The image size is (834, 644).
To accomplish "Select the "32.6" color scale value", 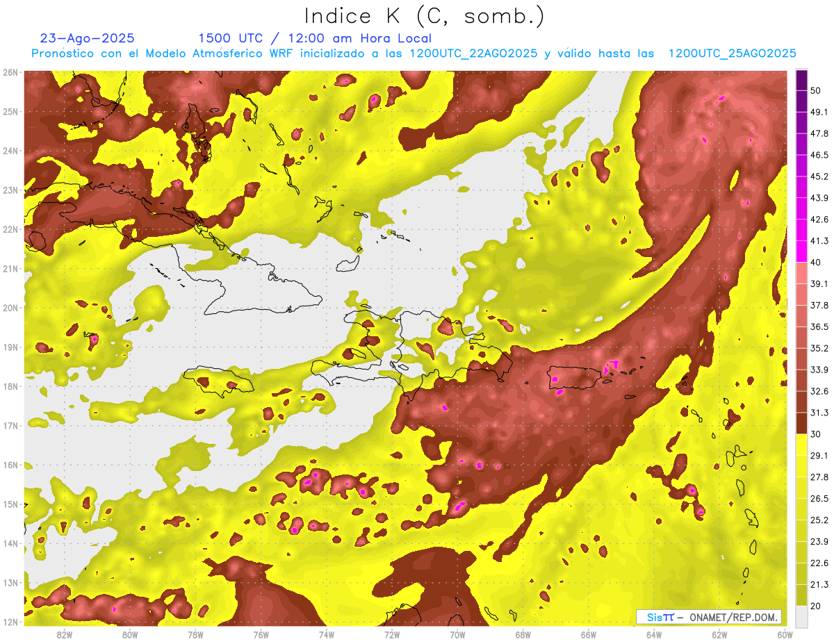I will (x=819, y=391).
